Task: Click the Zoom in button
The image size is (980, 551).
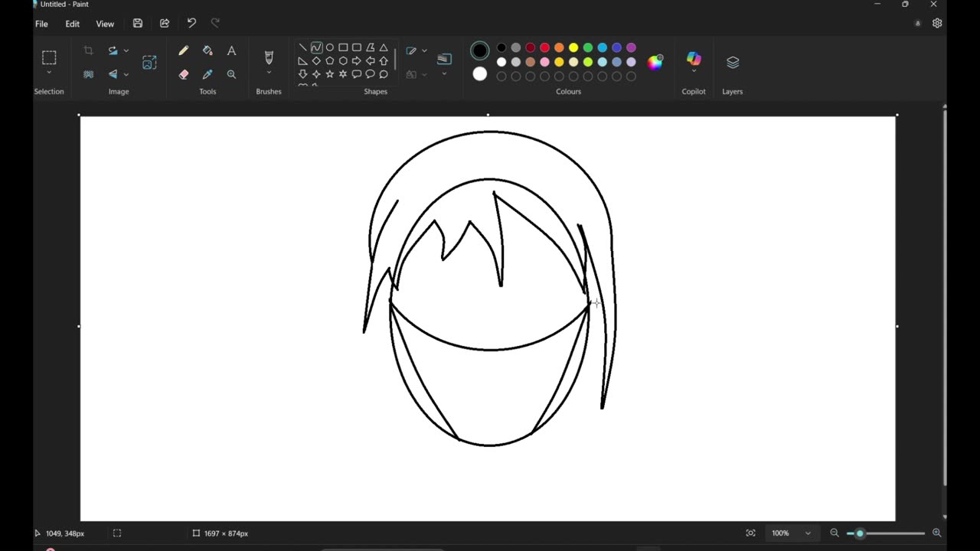Action: [936, 533]
